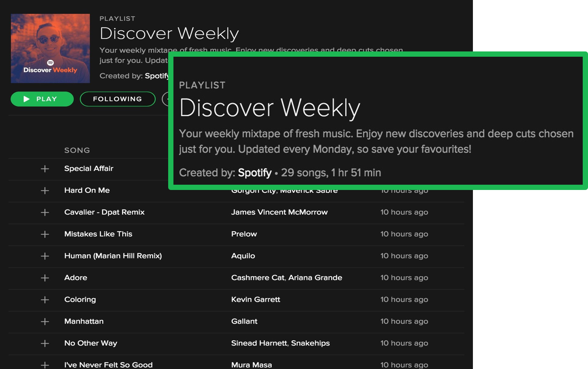Open artist Gallant
The image size is (588, 369).
click(244, 322)
